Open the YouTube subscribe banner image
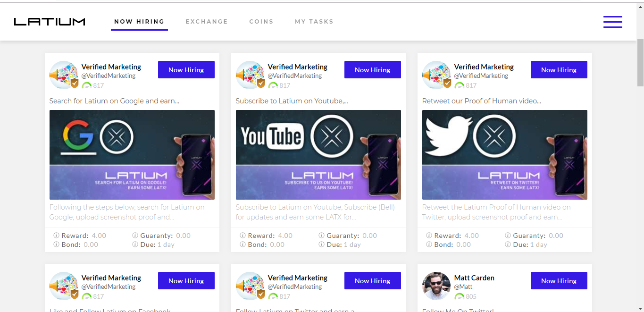 coord(318,155)
